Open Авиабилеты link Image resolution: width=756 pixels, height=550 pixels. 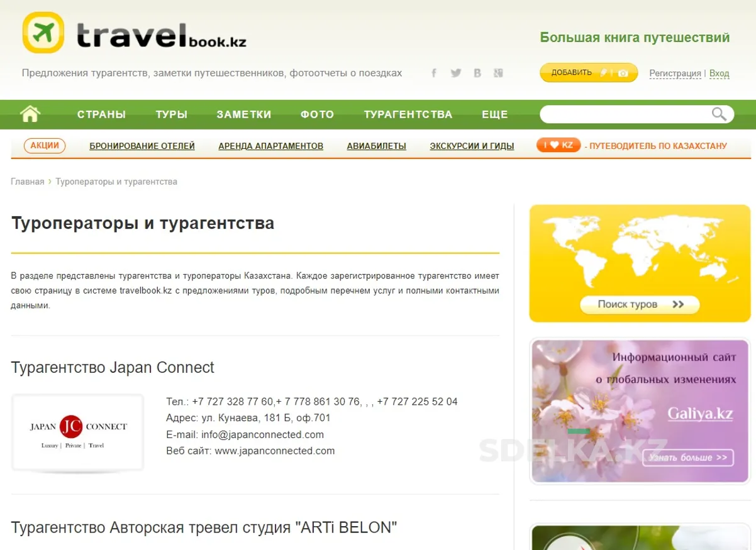click(x=377, y=146)
